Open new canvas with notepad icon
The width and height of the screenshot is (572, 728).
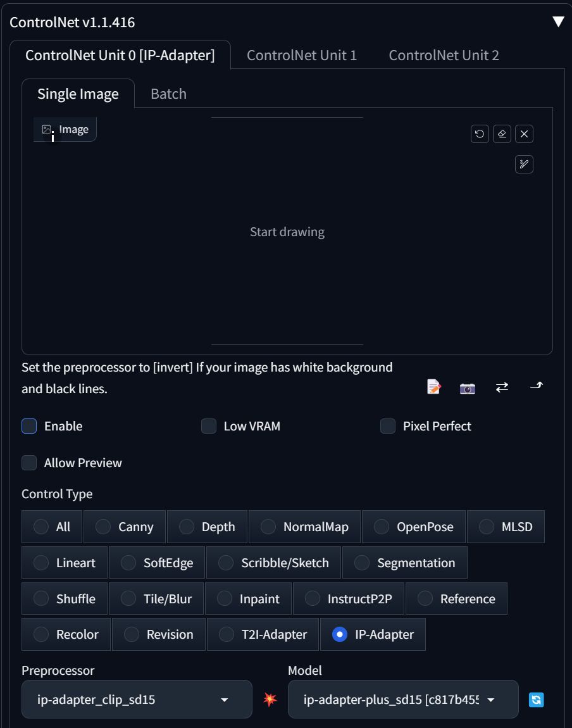[x=434, y=386]
